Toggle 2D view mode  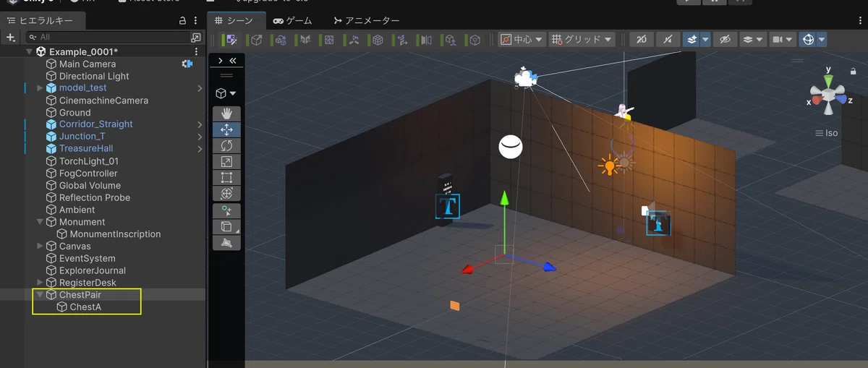pyautogui.click(x=641, y=40)
